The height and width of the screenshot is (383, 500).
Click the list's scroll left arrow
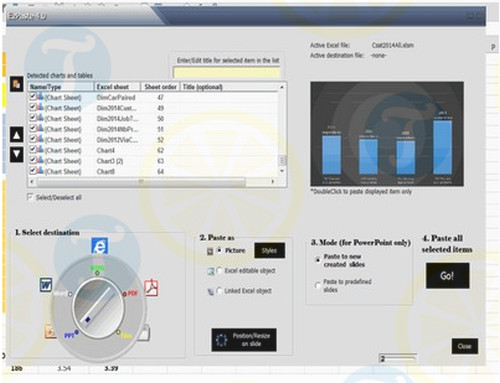[32, 182]
